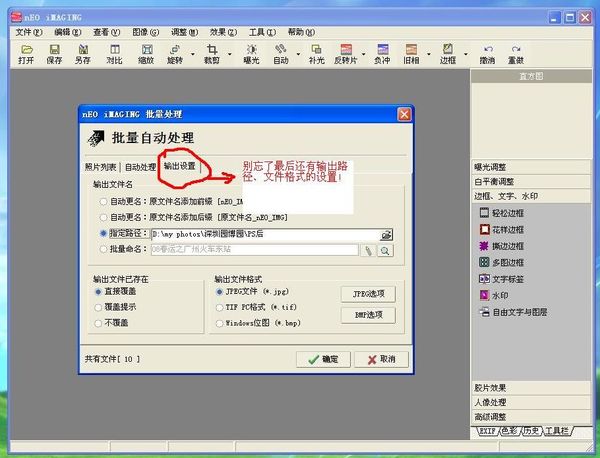Choose 花样边框 in the side panel
Viewport: 600px width, 458px height.
click(508, 229)
